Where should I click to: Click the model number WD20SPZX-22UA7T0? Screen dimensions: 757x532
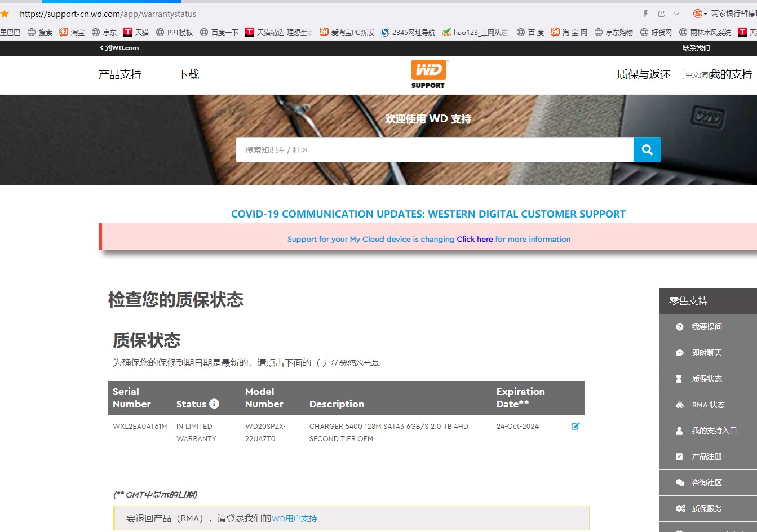[x=265, y=432]
